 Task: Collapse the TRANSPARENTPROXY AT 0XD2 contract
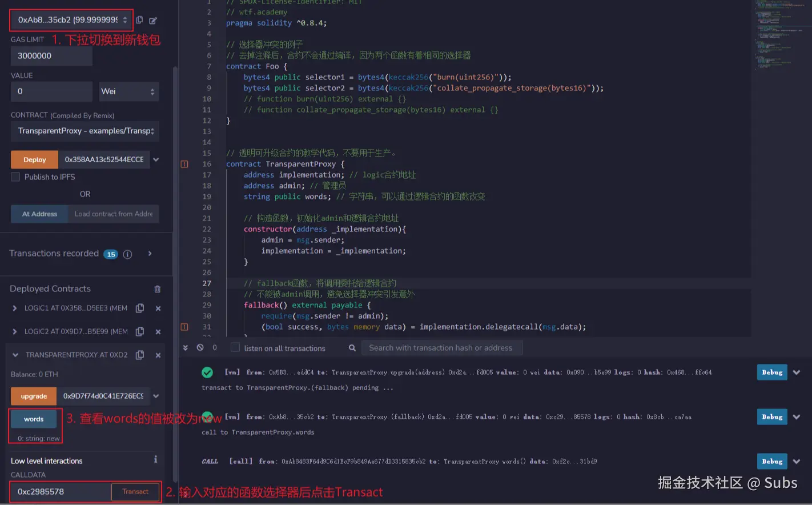[x=15, y=355]
